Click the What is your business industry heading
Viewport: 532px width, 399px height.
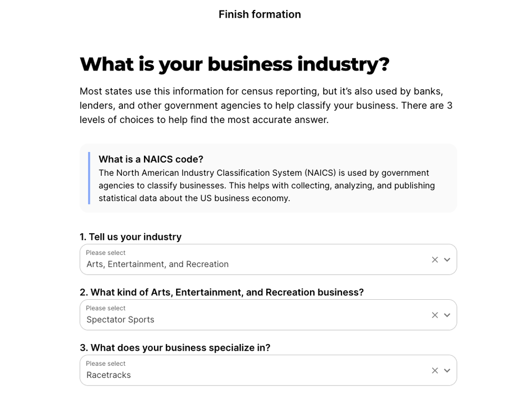[235, 64]
